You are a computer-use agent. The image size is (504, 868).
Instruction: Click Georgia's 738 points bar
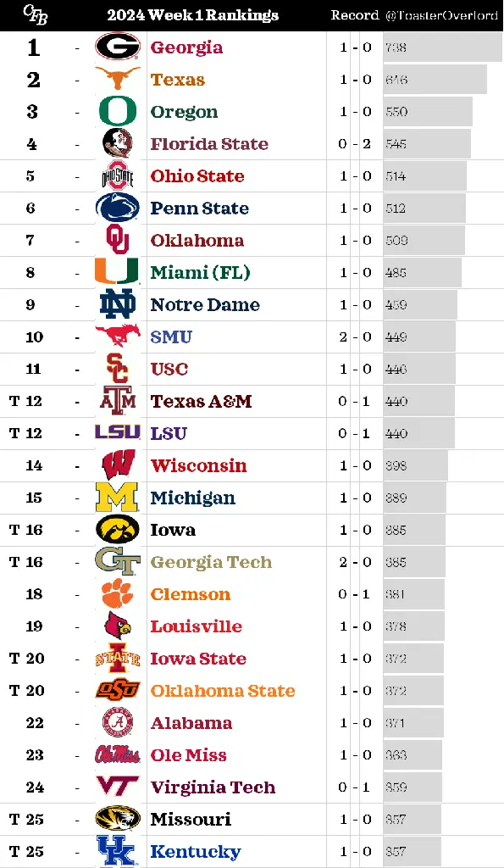tap(443, 47)
